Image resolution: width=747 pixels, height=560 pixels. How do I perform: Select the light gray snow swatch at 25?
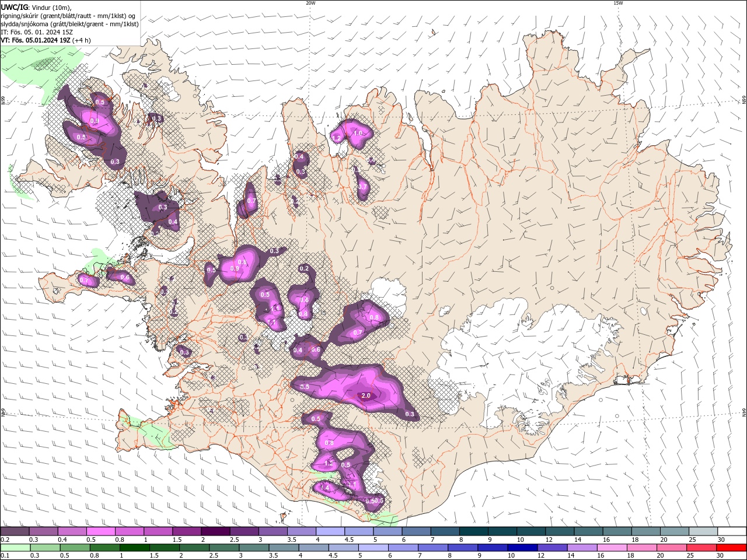click(703, 531)
